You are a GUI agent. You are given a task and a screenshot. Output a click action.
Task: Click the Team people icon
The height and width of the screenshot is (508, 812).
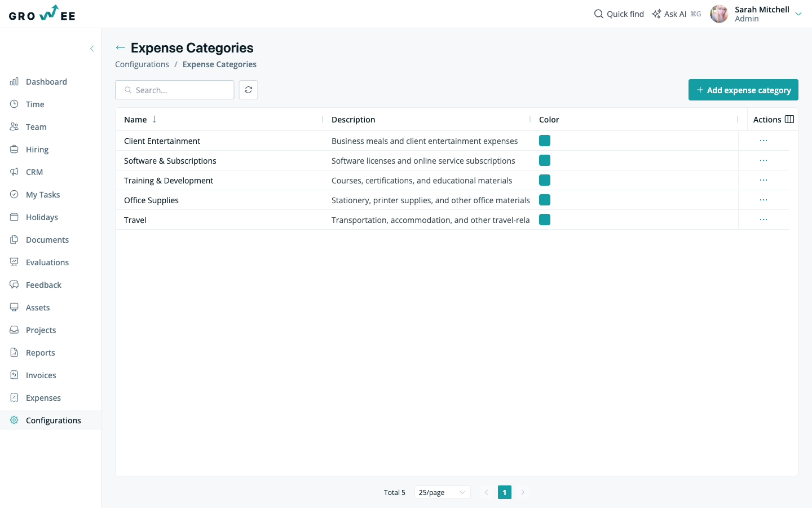tap(14, 127)
